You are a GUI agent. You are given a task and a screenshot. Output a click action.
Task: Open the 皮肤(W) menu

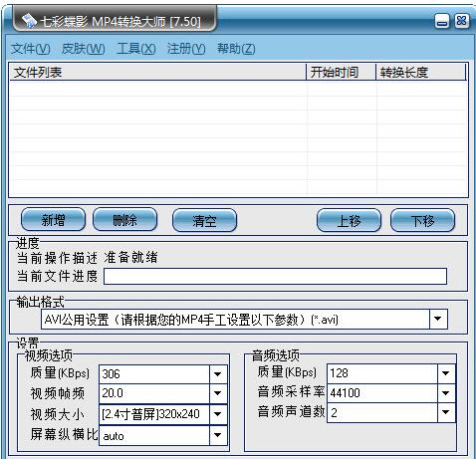click(84, 49)
